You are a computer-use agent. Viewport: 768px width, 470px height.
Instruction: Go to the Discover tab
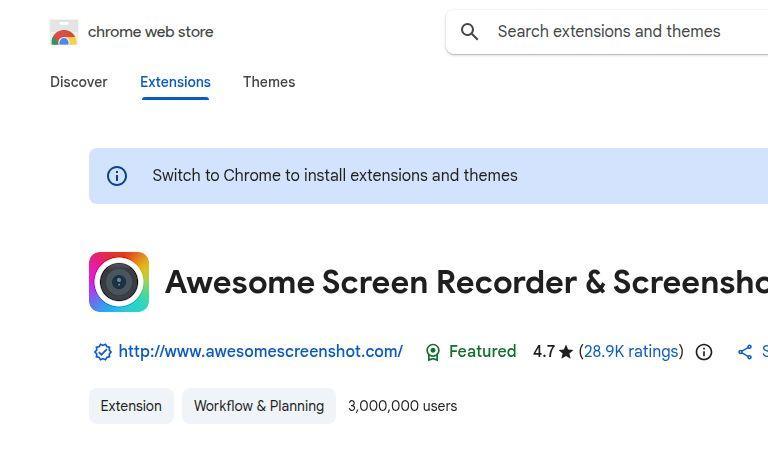(78, 82)
